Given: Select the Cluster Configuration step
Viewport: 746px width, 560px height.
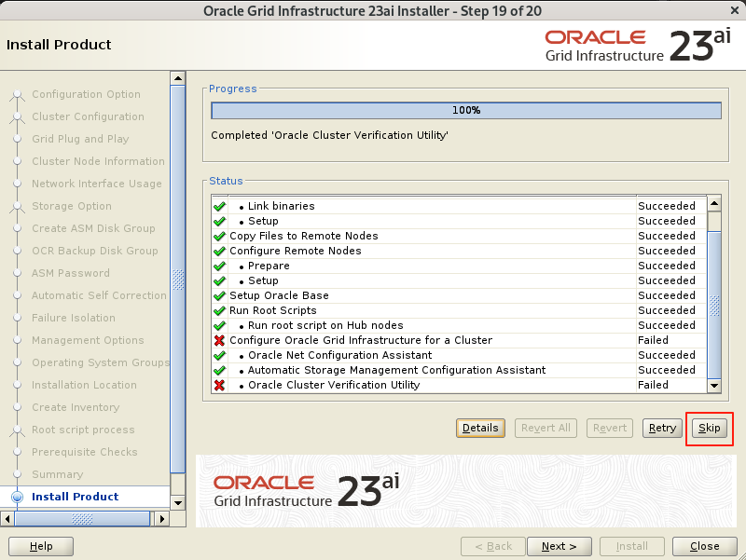Looking at the screenshot, I should pyautogui.click(x=88, y=117).
